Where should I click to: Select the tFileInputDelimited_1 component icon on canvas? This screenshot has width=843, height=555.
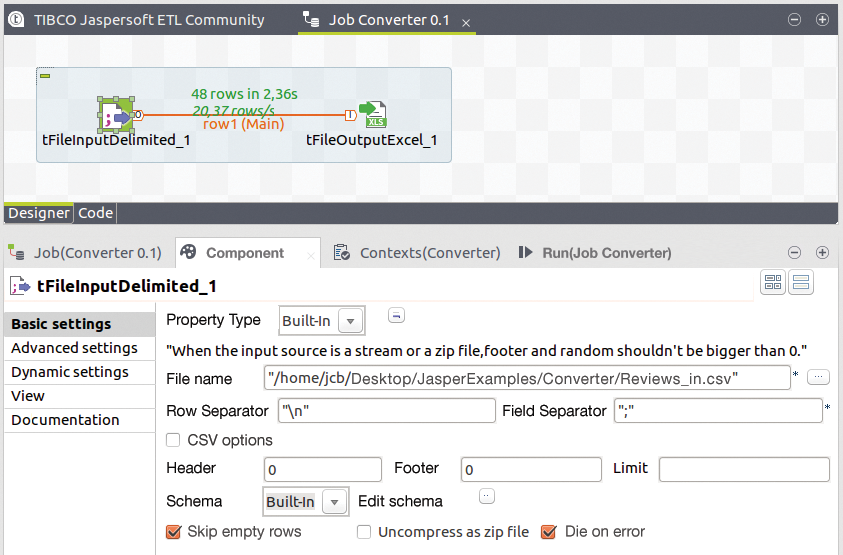116,115
